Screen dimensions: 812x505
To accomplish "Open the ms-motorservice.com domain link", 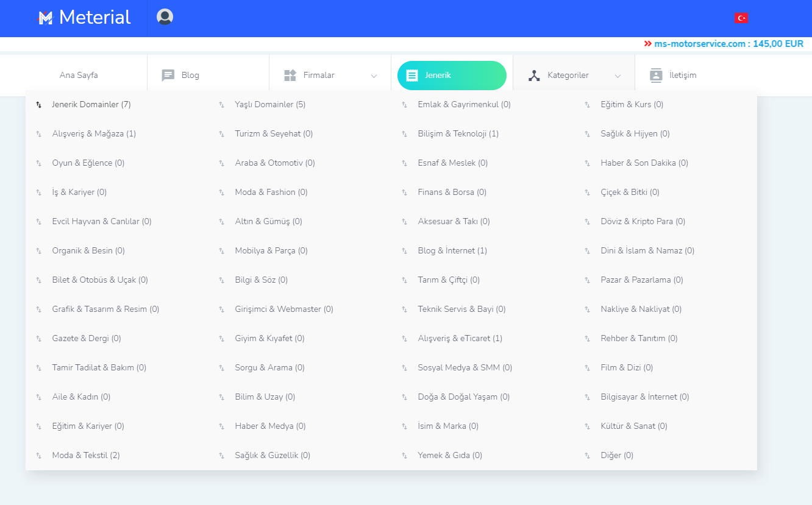I will pyautogui.click(x=699, y=44).
